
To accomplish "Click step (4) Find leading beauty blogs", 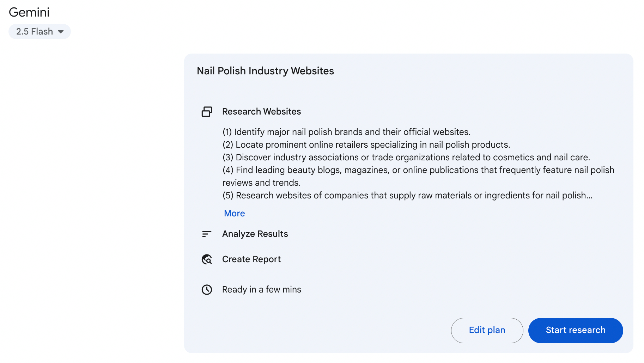I will pos(418,177).
